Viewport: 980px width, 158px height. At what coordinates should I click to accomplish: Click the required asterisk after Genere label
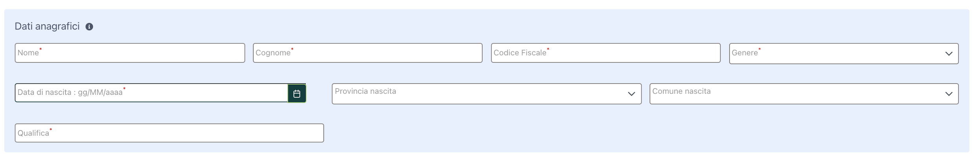coord(759,49)
